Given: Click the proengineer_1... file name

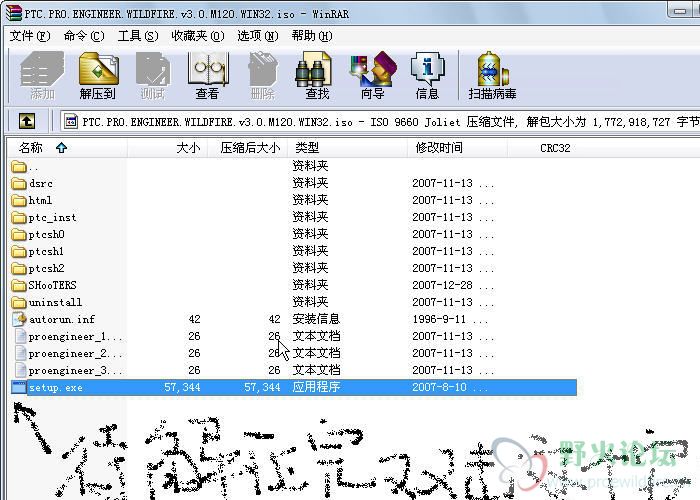Looking at the screenshot, I should (75, 337).
